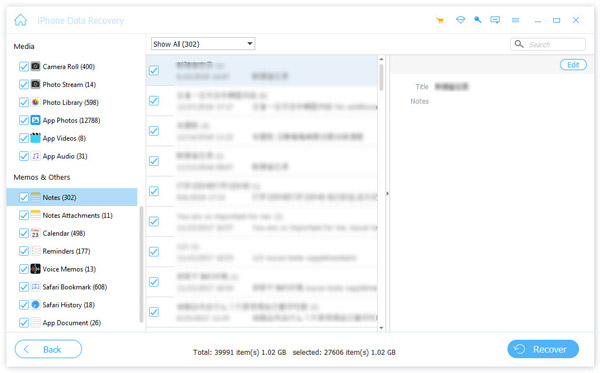
Task: Click the Edit button in preview
Action: coord(573,65)
